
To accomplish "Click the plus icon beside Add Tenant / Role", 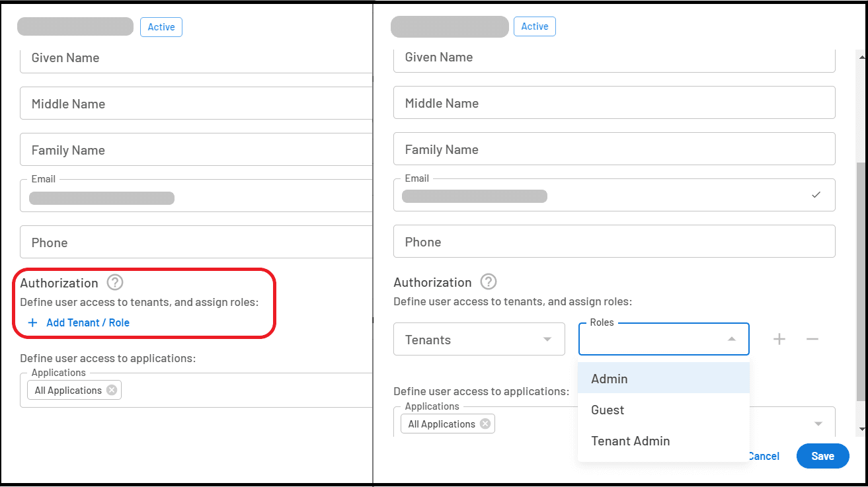I will tap(33, 322).
